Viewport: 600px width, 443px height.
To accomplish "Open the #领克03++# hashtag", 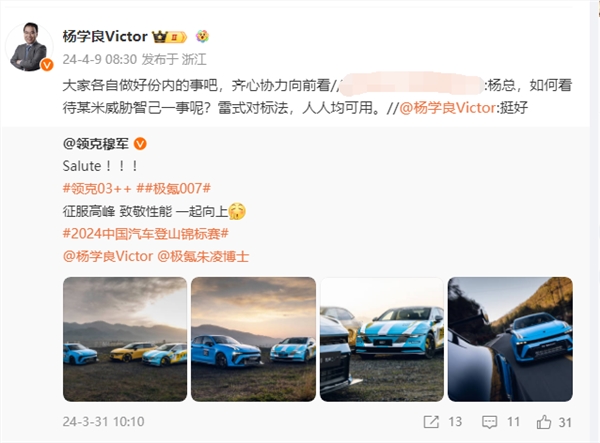I will [99, 188].
